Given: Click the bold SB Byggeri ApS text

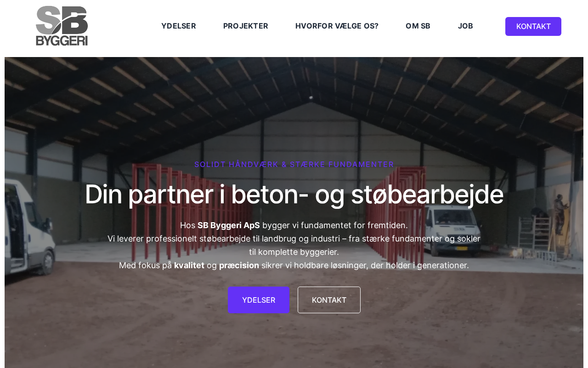Looking at the screenshot, I should coord(229,225).
